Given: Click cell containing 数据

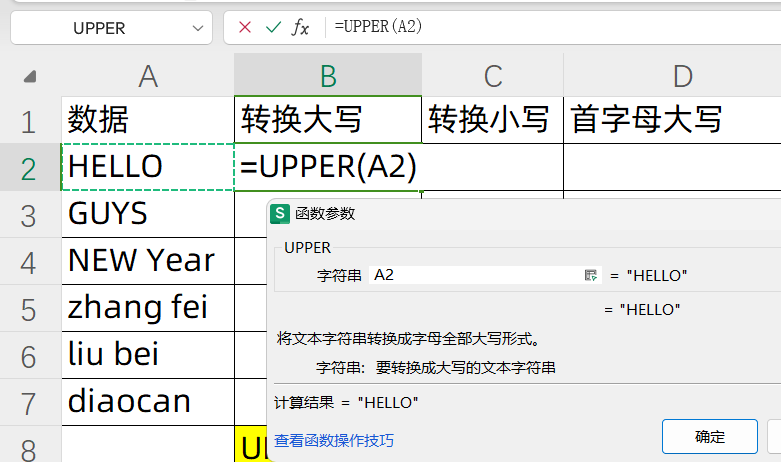Looking at the screenshot, I should 148,120.
